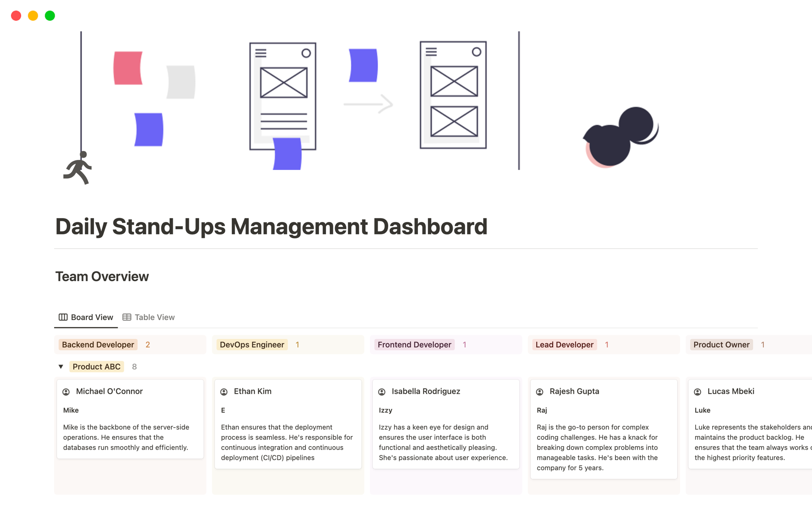This screenshot has width=812, height=508.
Task: Toggle Lead Developer column visibility
Action: click(564, 345)
